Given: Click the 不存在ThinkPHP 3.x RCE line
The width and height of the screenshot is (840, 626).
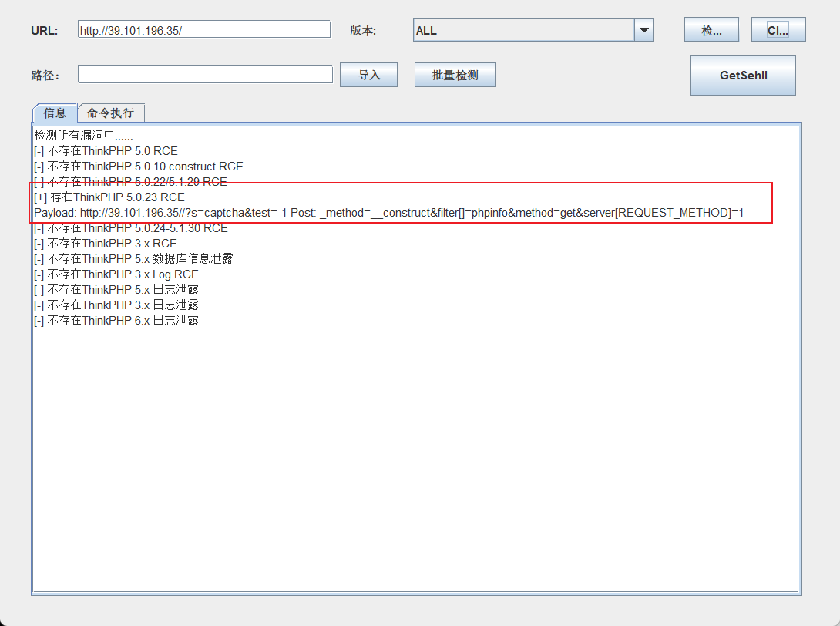Looking at the screenshot, I should point(106,244).
